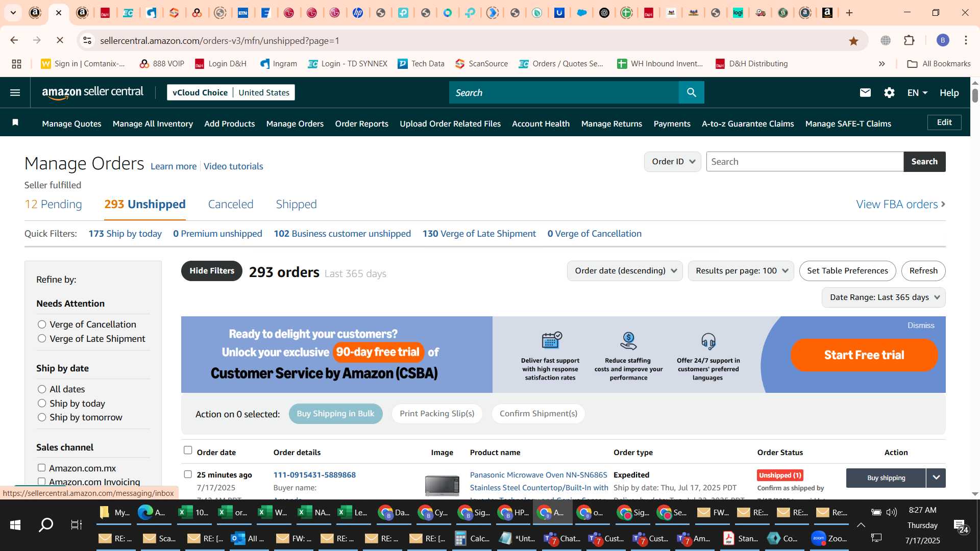Open the Chrome apps grid icon
980x551 pixels.
tap(16, 64)
